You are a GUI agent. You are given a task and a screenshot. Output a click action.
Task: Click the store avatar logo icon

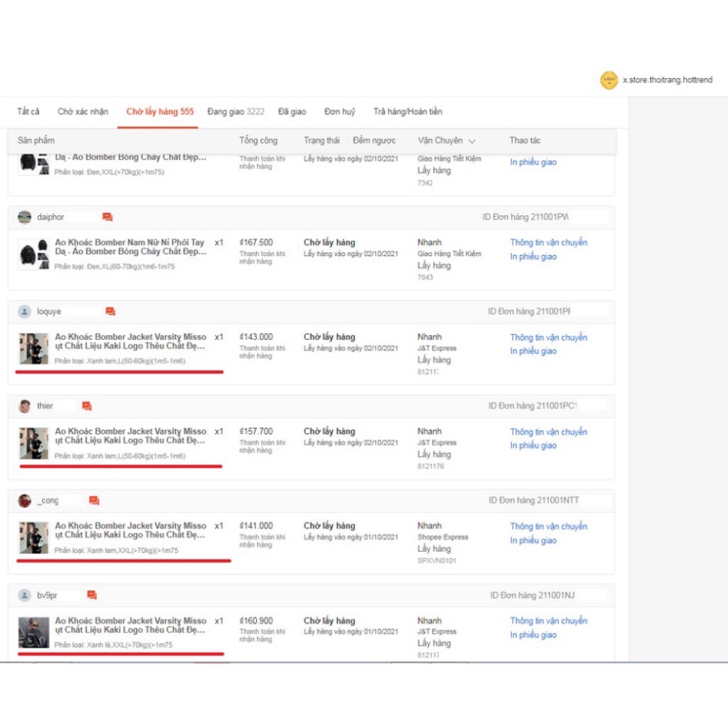point(609,80)
